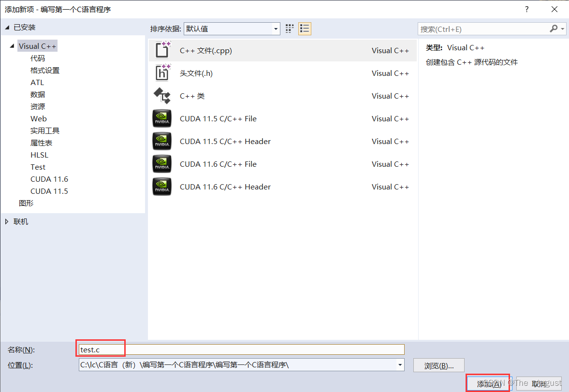Select Test category in tree
The width and height of the screenshot is (569, 392).
coord(38,167)
